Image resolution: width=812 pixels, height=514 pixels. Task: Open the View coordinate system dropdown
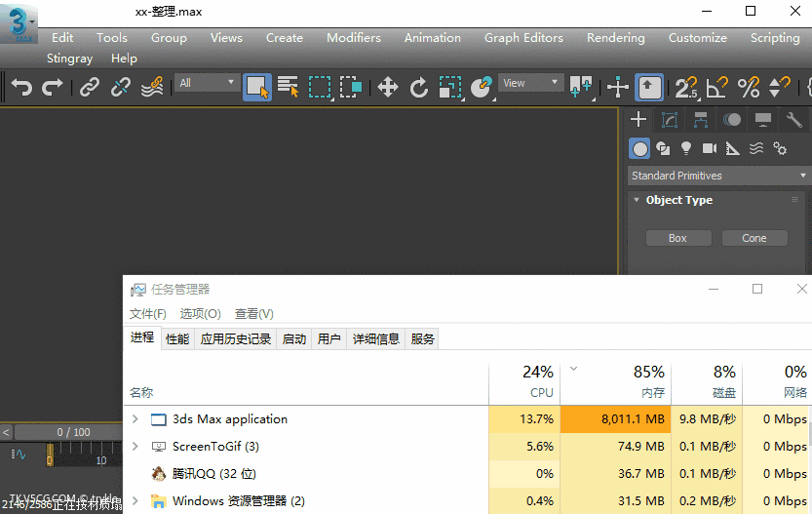(531, 83)
